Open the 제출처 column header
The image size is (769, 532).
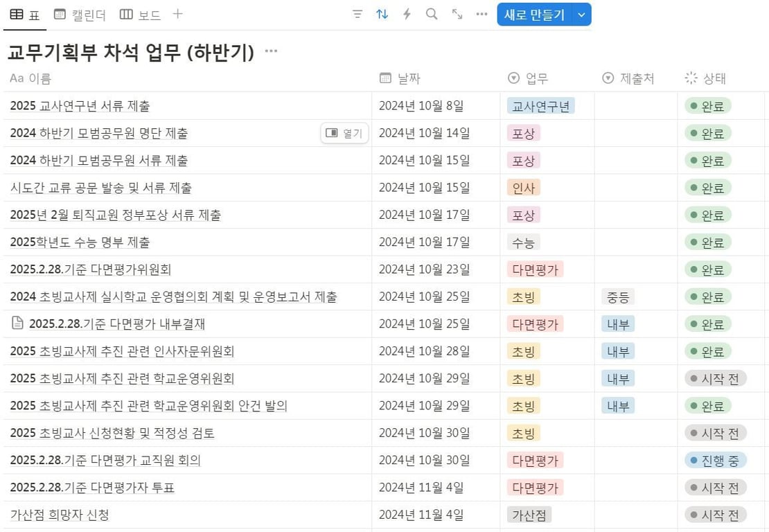629,78
